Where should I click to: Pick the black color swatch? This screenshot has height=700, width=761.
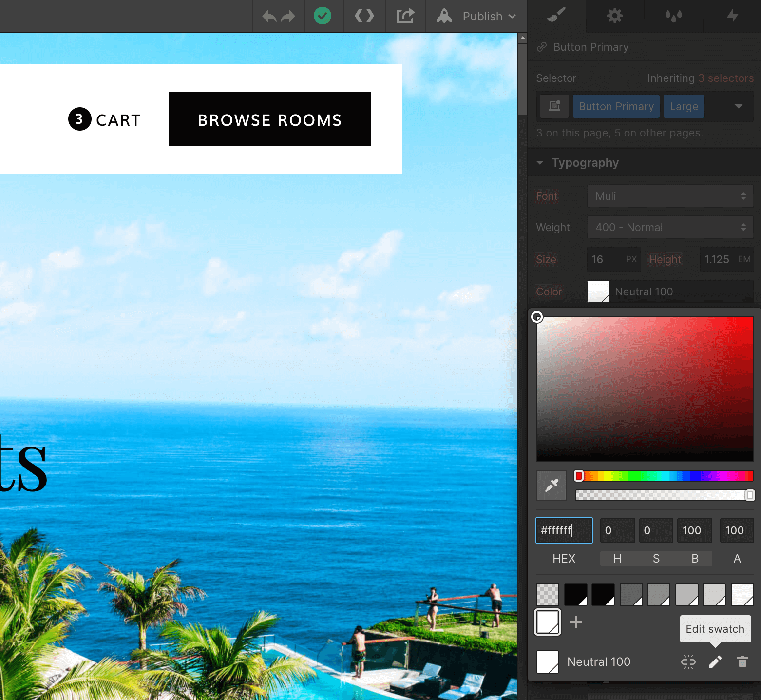tap(576, 594)
